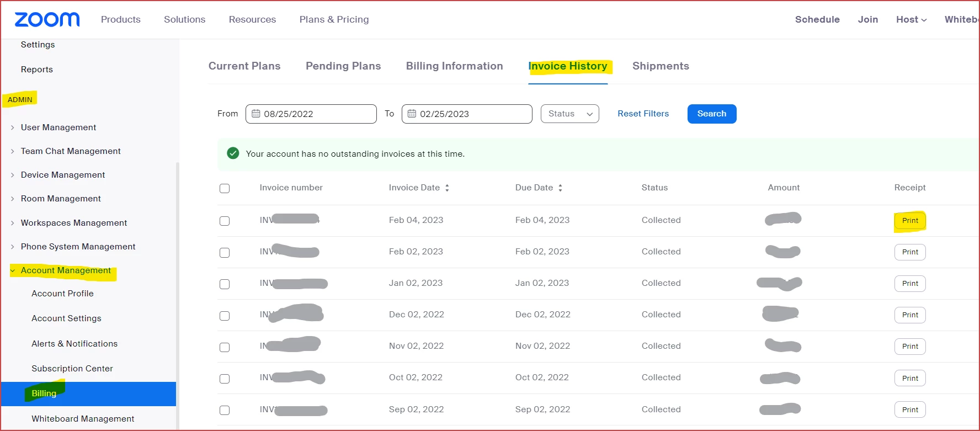The height and width of the screenshot is (431, 980).
Task: Open Billing Information tab
Action: [455, 66]
